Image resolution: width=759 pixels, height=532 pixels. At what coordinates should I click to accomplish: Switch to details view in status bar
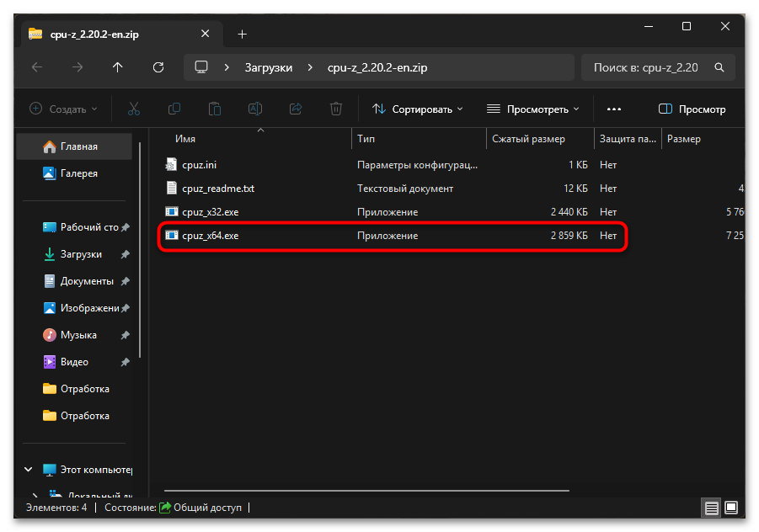(x=711, y=508)
